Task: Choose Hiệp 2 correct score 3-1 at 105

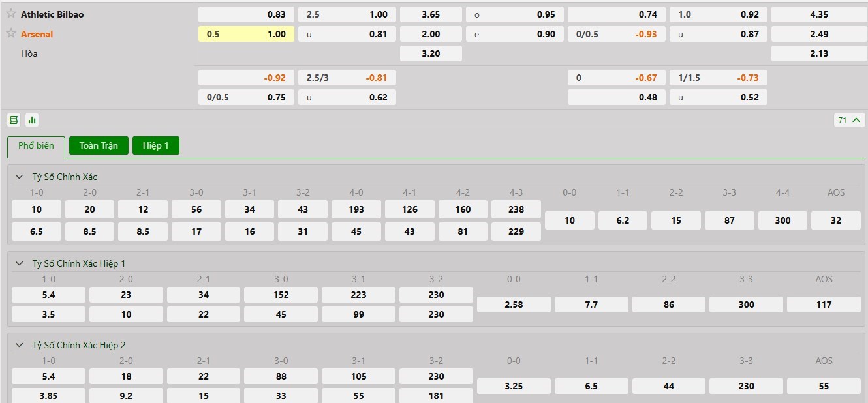Action: coord(358,376)
